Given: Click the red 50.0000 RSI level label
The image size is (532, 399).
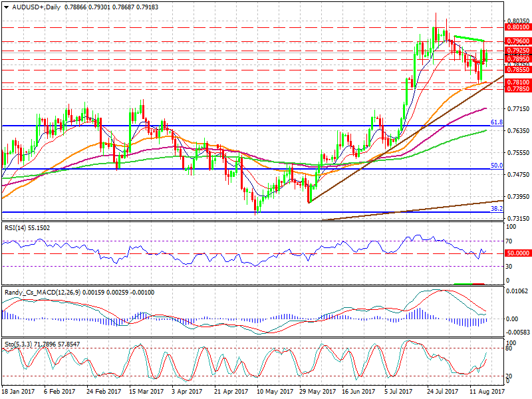Looking at the screenshot, I should [517, 253].
